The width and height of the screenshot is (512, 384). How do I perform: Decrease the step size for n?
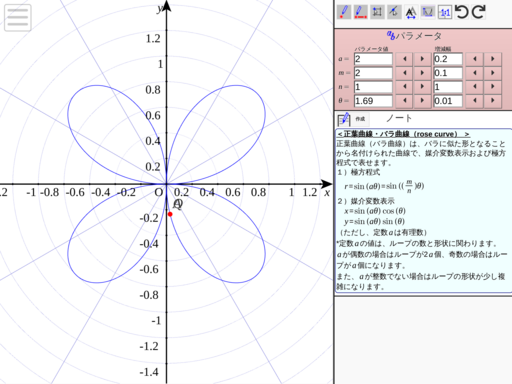[475, 87]
